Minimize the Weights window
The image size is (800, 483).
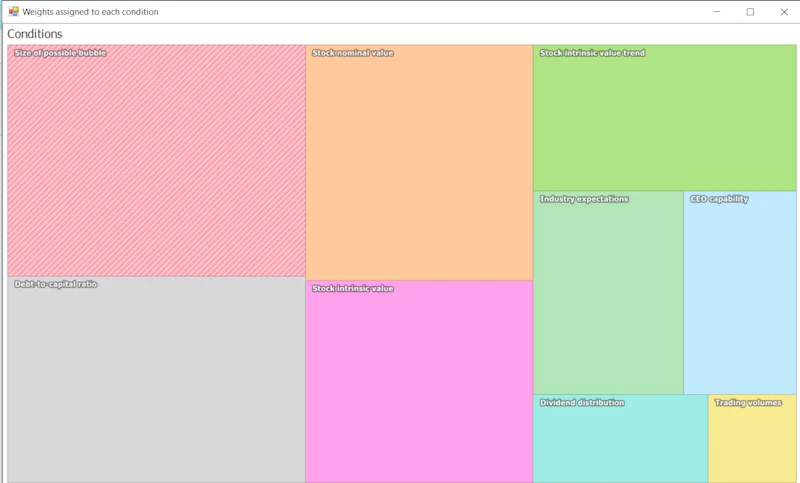(717, 12)
